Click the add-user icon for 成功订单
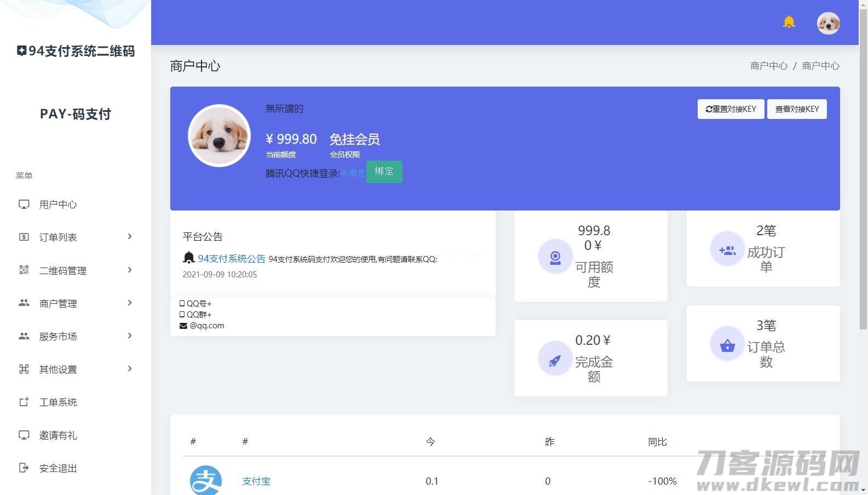The height and width of the screenshot is (495, 868). (727, 250)
